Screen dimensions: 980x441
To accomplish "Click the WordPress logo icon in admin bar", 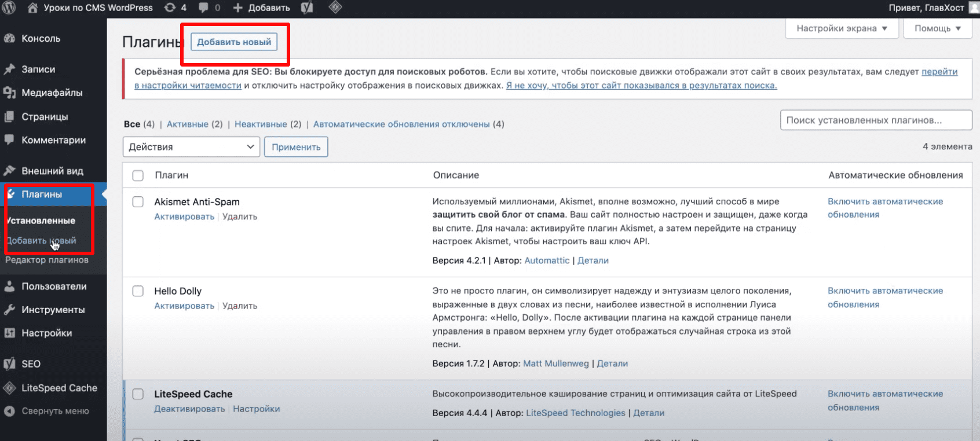I will pyautogui.click(x=9, y=8).
